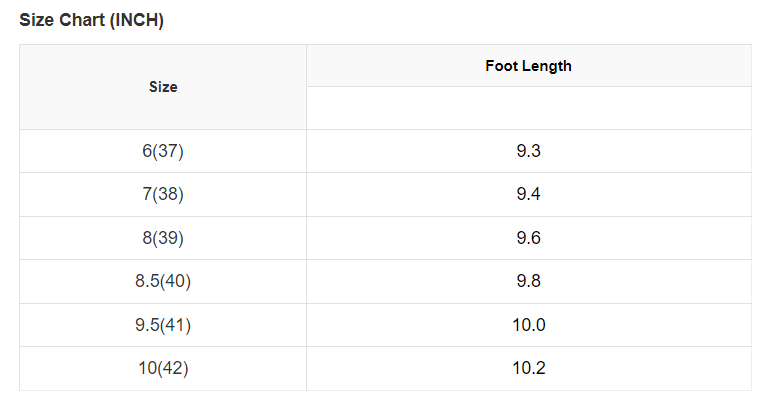Click the empty cell below Foot Length header

pos(528,108)
